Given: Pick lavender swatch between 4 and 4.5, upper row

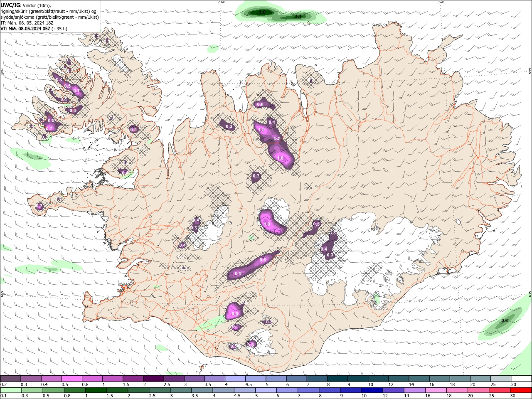Looking at the screenshot, I should click(235, 379).
